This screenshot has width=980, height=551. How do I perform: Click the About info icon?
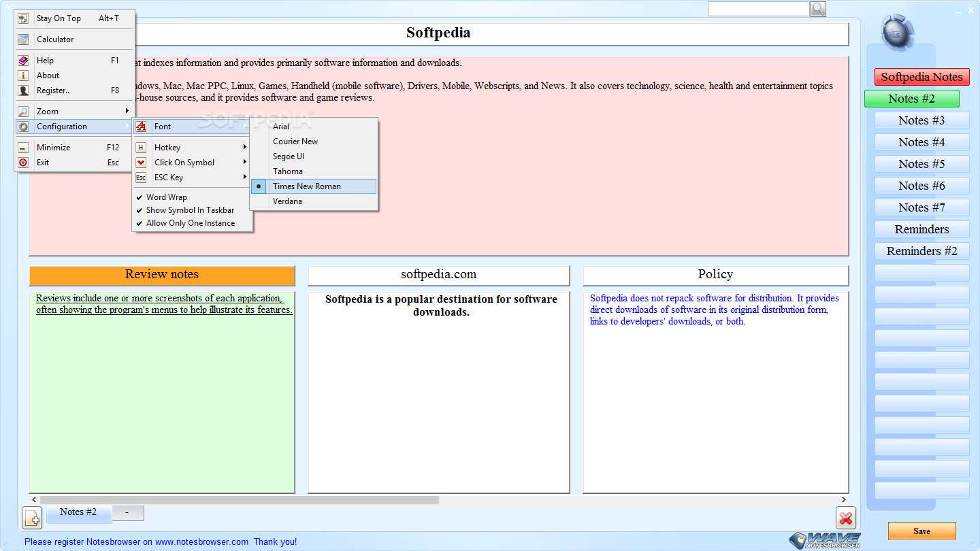click(x=23, y=76)
